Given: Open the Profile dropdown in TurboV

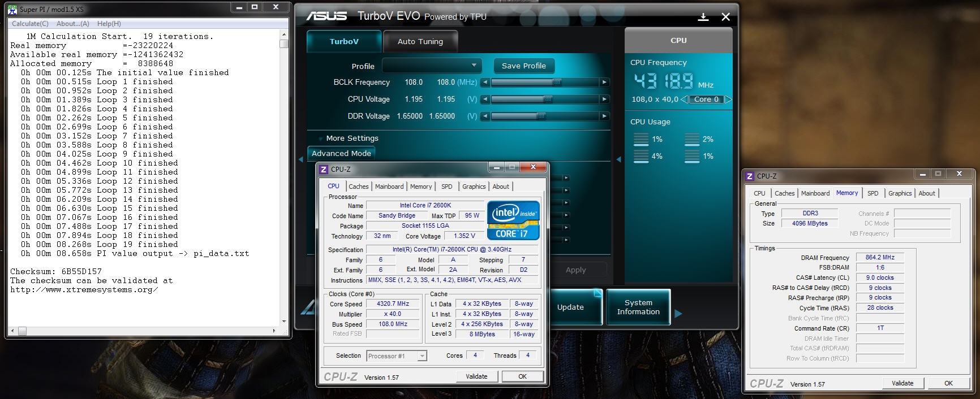Looking at the screenshot, I should (x=432, y=66).
